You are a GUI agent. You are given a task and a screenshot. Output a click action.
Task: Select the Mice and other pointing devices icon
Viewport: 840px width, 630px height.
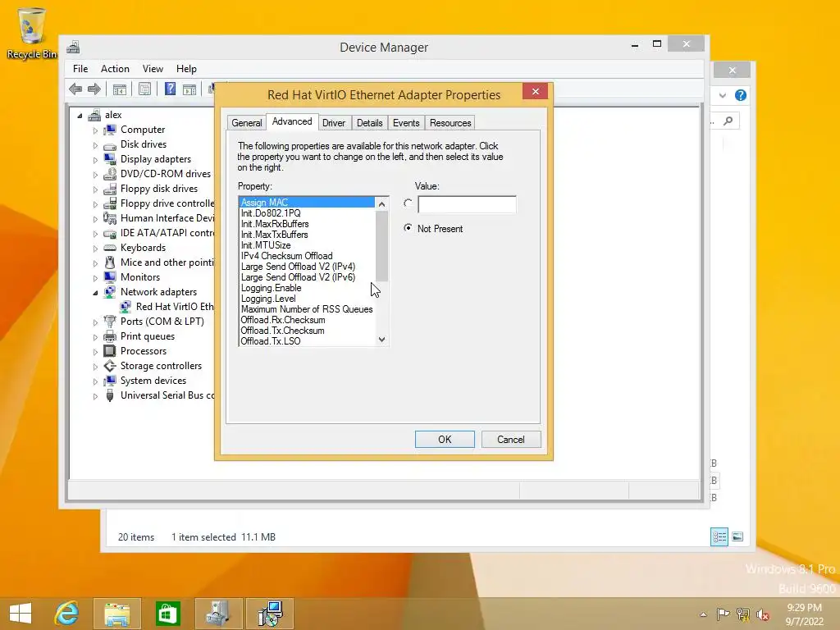point(110,262)
